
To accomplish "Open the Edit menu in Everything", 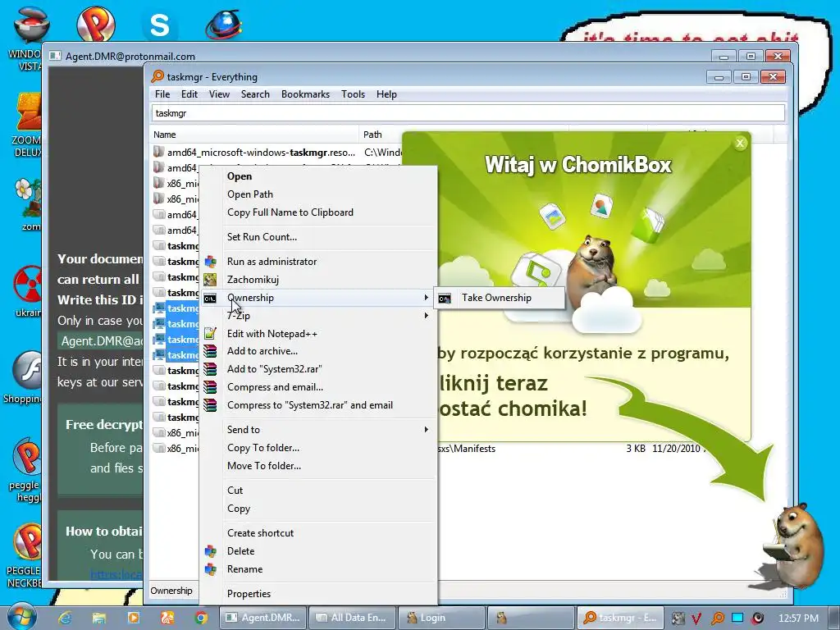I will point(189,94).
